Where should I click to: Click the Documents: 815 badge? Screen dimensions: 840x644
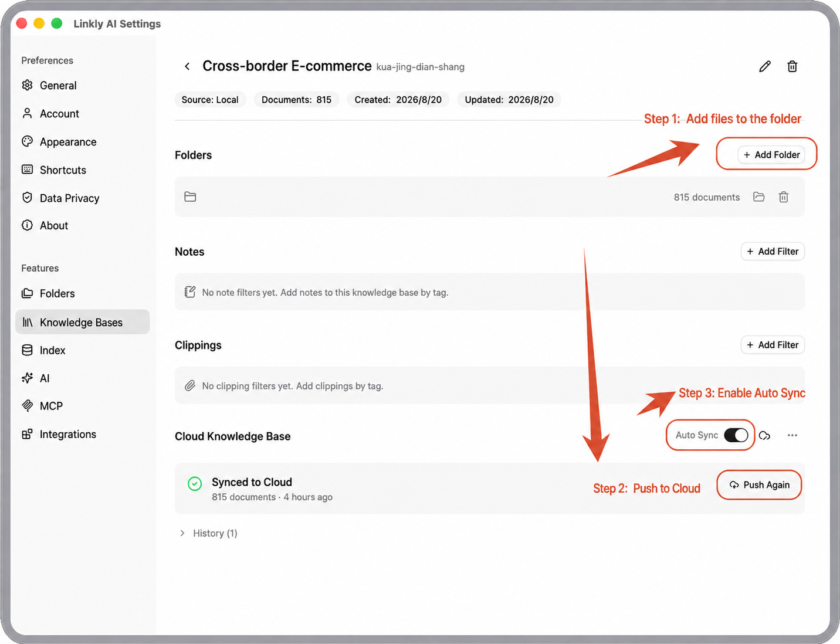(x=296, y=100)
